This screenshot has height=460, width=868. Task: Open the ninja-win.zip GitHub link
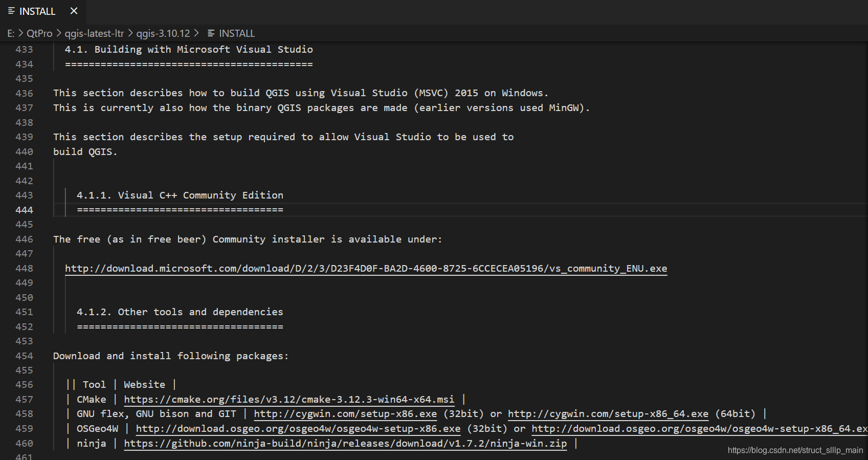345,444
